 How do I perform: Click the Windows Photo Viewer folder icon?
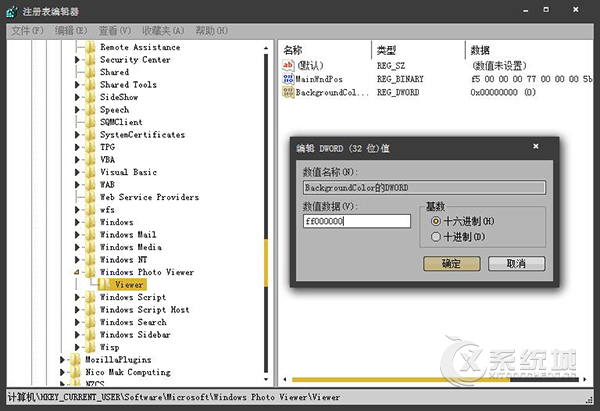click(90, 272)
